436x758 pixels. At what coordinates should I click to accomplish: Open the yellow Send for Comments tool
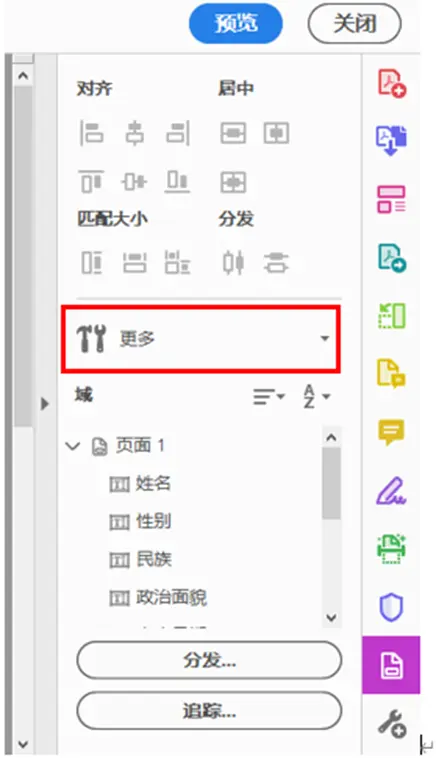392,374
